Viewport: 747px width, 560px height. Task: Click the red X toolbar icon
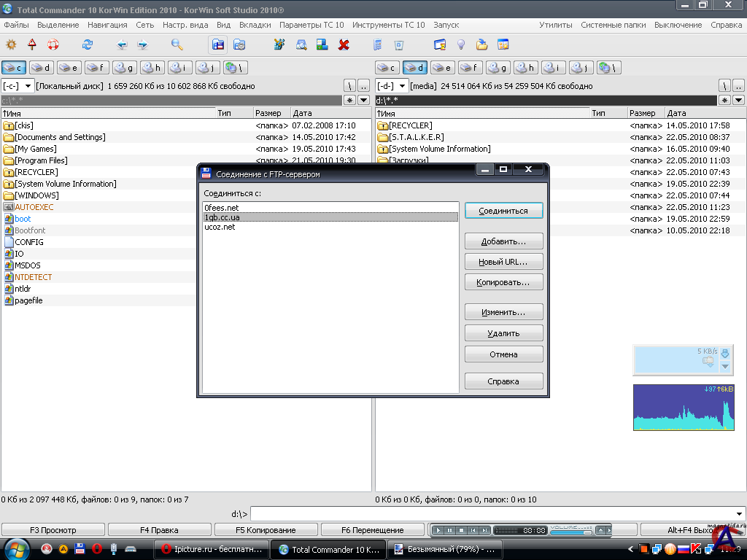click(x=344, y=44)
